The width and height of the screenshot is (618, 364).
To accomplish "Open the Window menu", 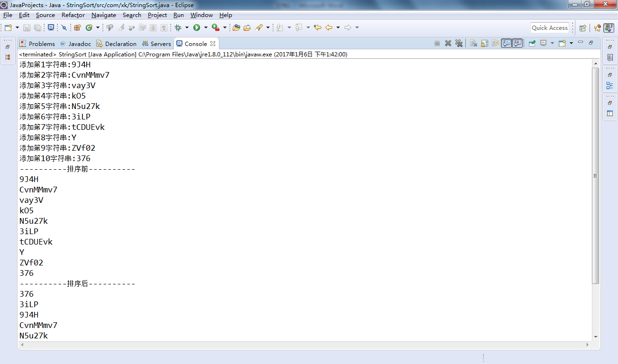I will [202, 15].
